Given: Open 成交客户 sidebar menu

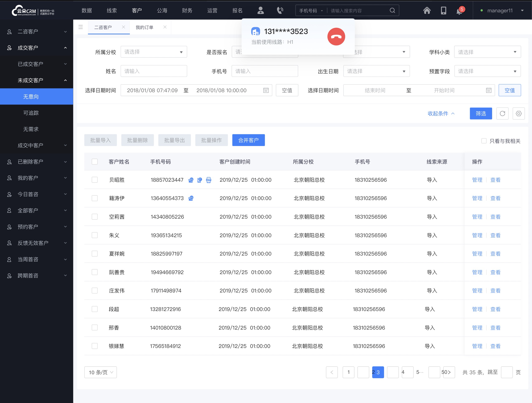Looking at the screenshot, I should coord(36,47).
